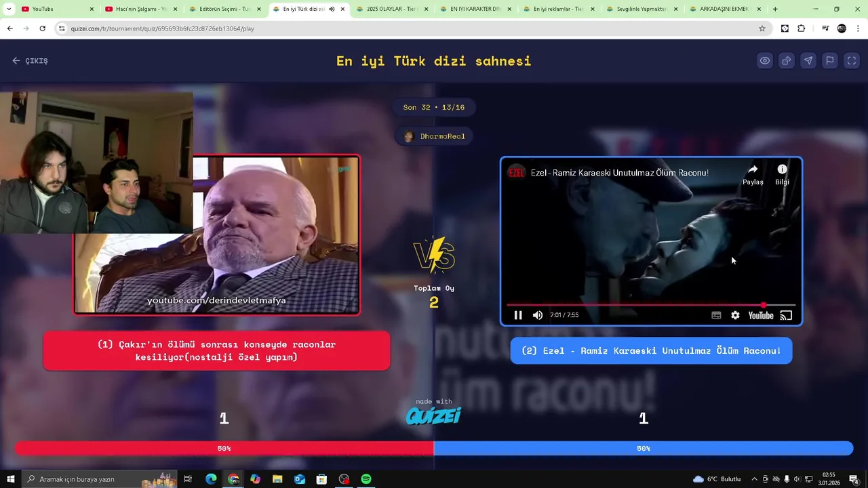The image size is (868, 488).
Task: Reload the page
Action: [x=42, y=28]
